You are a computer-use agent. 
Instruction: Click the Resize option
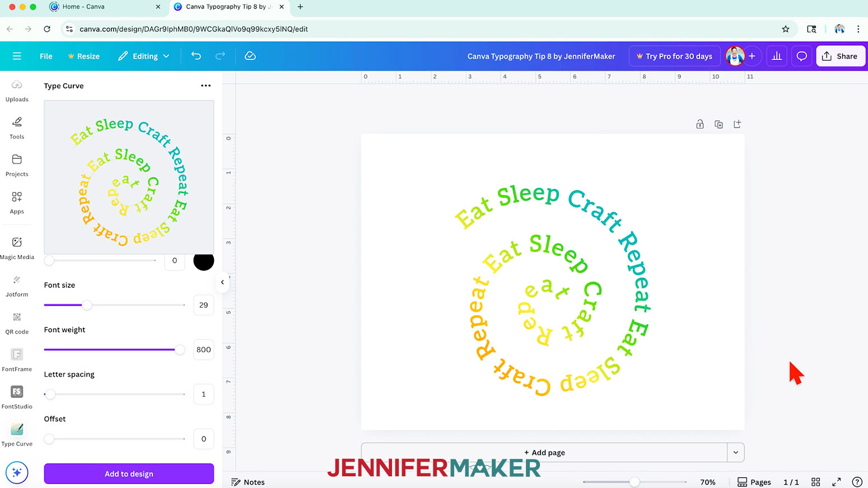pyautogui.click(x=83, y=56)
